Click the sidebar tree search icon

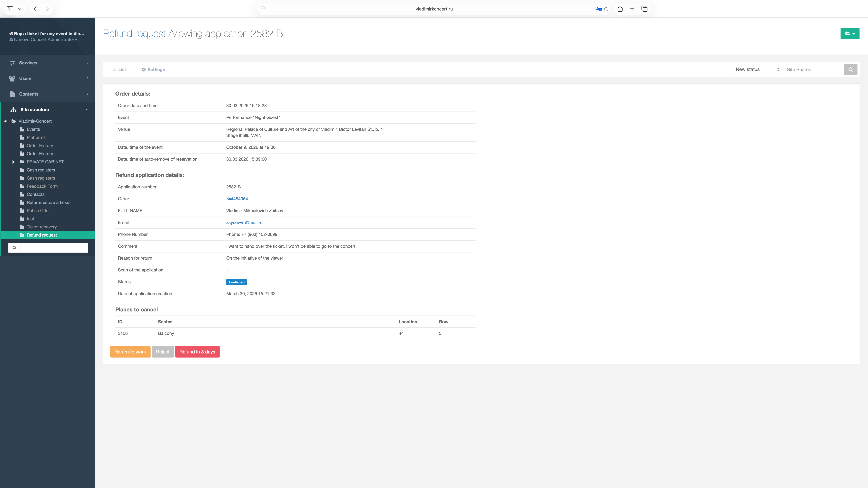click(14, 248)
